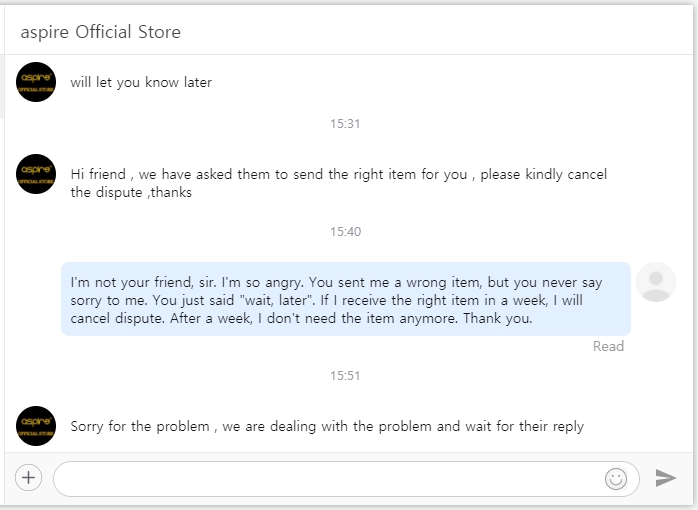Screen dimensions: 698x510
Task: Click aspire avatar beside "Sorry for the problem"
Action: click(x=36, y=426)
